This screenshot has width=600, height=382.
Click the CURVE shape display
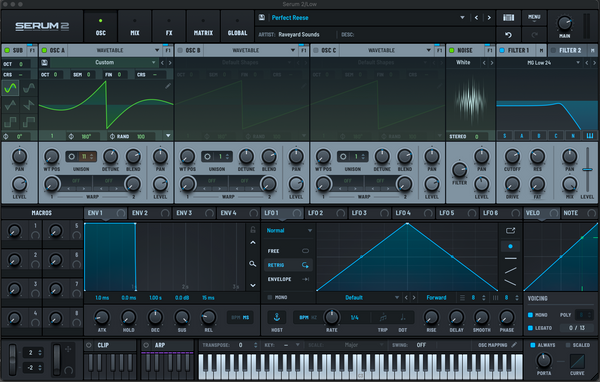point(577,361)
